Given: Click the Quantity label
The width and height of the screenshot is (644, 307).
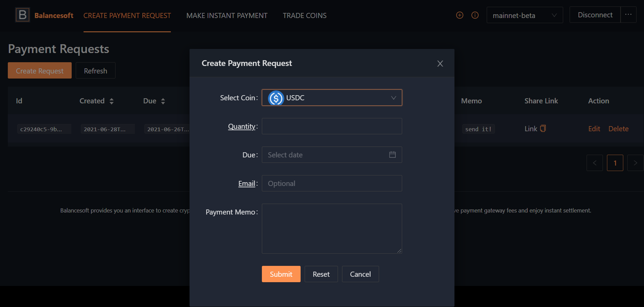Looking at the screenshot, I should (x=242, y=126).
